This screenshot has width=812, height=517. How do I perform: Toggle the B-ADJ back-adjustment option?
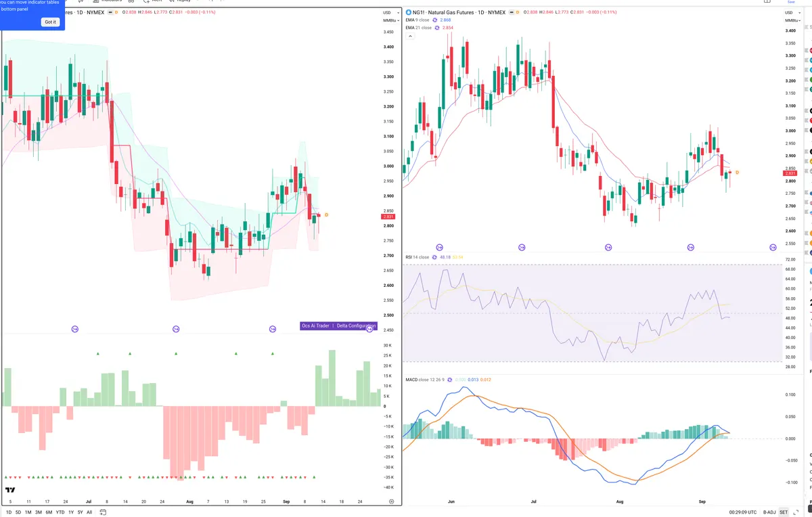(769, 512)
